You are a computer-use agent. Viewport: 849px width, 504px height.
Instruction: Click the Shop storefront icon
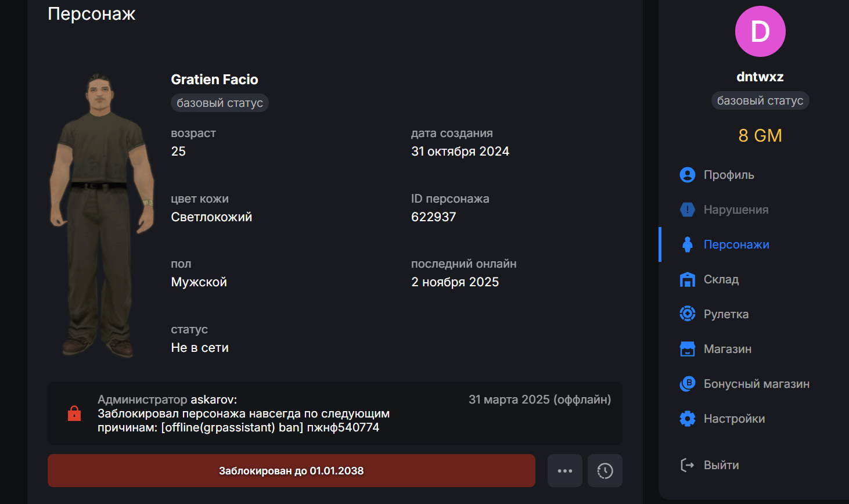[x=687, y=349]
